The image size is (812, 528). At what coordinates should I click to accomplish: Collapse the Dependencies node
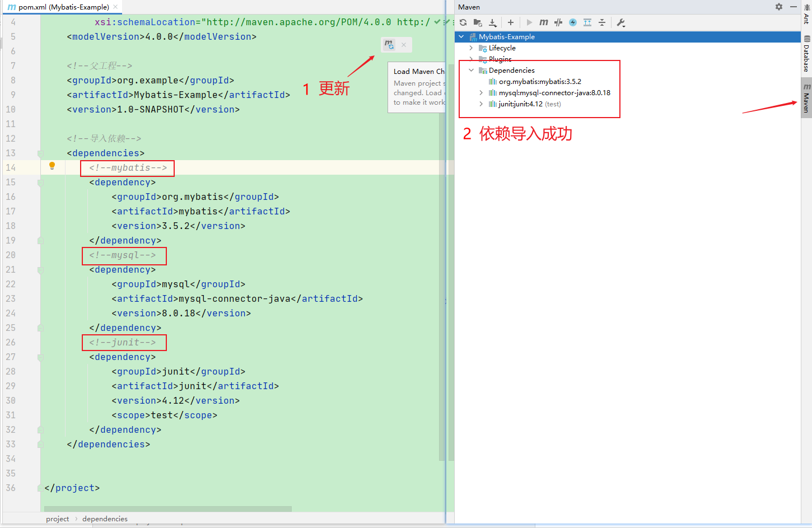pyautogui.click(x=471, y=71)
